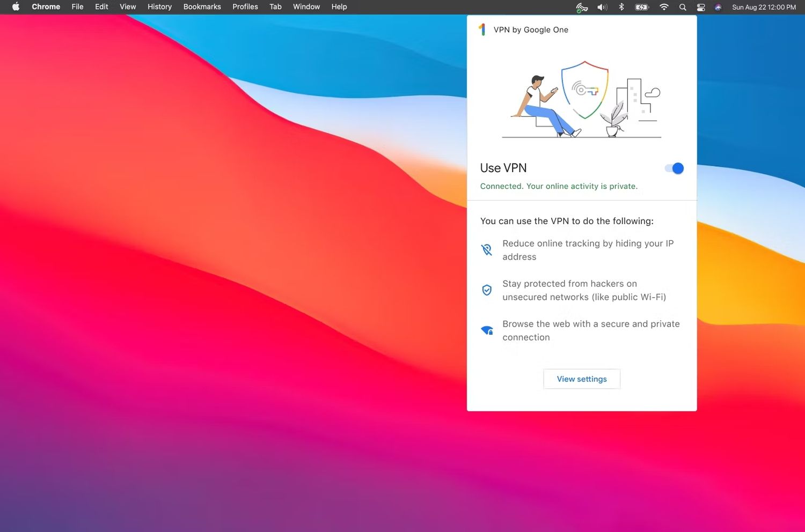Open the Window menu
Screen dimensions: 805x532
[x=306, y=7]
